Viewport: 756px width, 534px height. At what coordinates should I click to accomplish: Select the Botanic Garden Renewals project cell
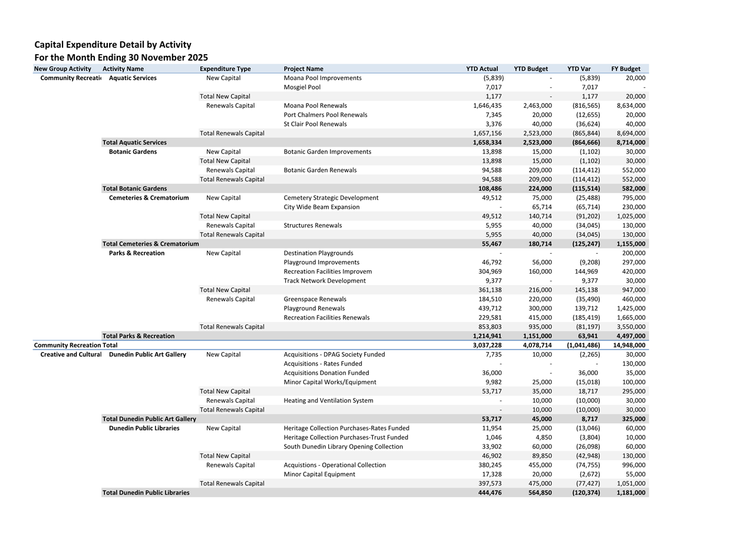click(x=320, y=170)
